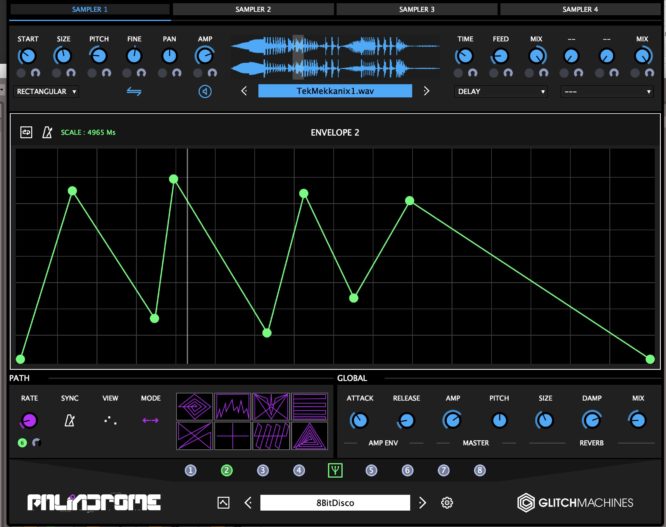Switch to the SAMPLER 2 tab
Viewport: 666px width, 527px height.
[x=253, y=9]
